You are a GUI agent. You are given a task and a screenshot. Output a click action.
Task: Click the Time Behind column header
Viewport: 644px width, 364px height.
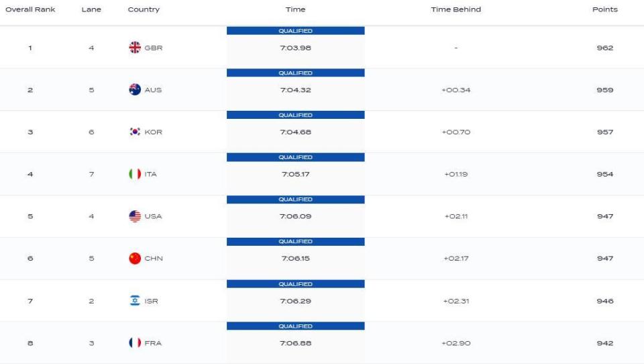click(x=456, y=9)
